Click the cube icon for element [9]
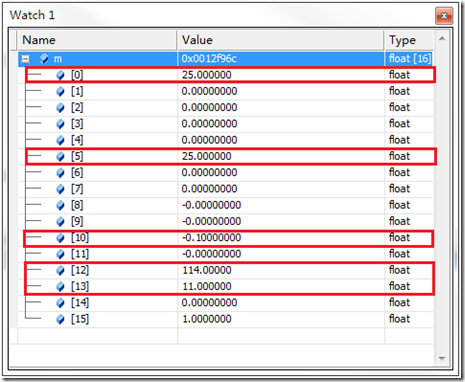The image size is (465, 382). tap(60, 222)
